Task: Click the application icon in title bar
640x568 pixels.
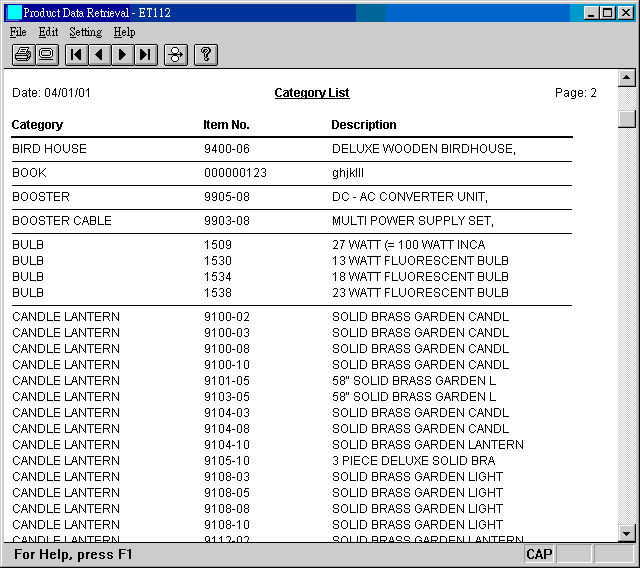Action: pos(14,13)
